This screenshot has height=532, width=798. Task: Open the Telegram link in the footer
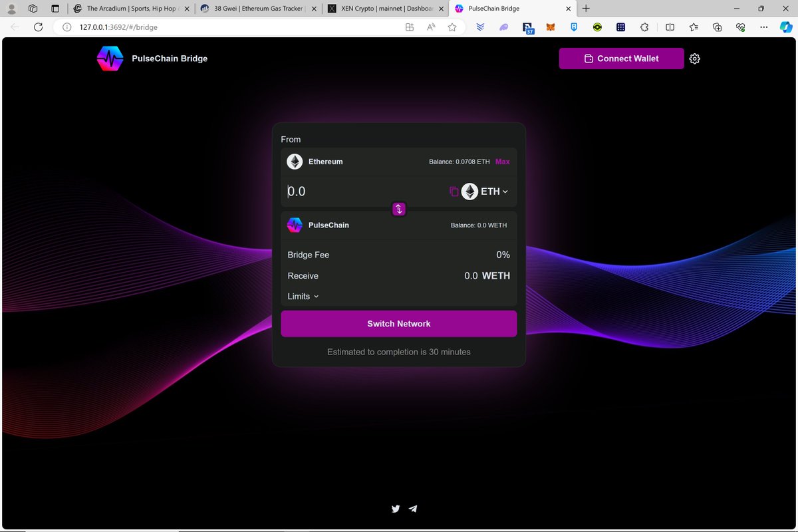tap(413, 509)
